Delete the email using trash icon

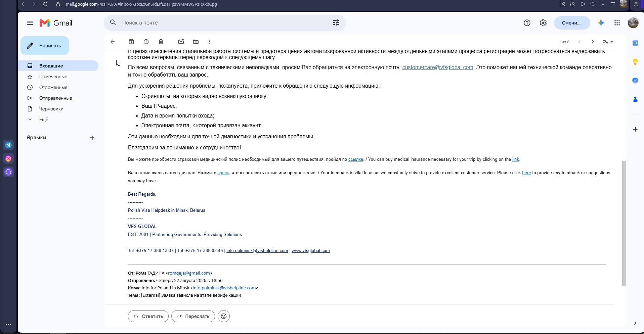click(161, 42)
